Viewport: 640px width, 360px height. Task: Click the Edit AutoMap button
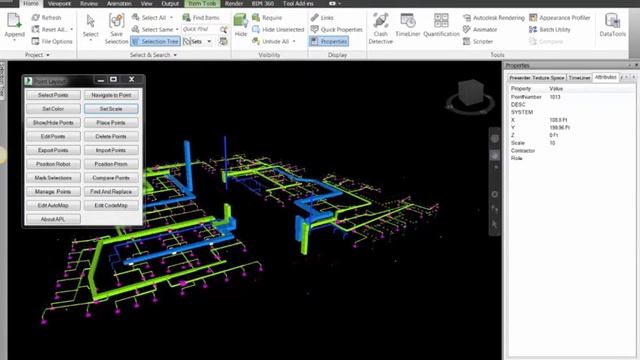pos(53,206)
